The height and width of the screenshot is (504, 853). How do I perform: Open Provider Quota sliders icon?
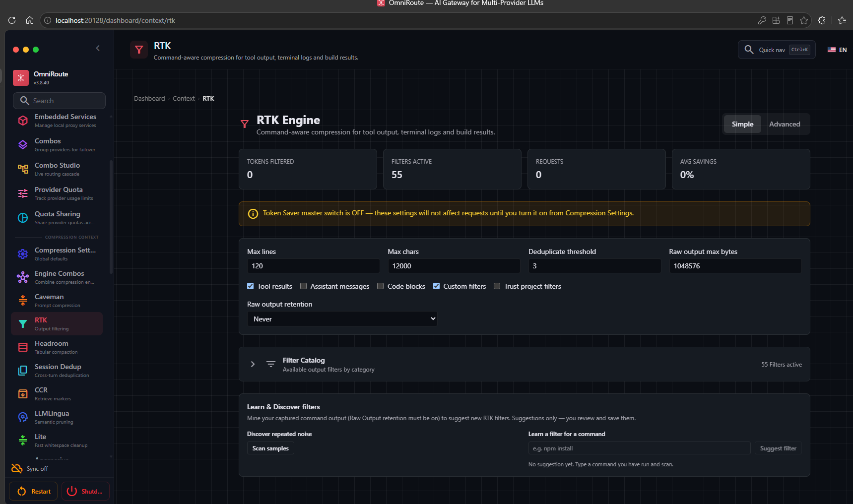[x=23, y=193]
